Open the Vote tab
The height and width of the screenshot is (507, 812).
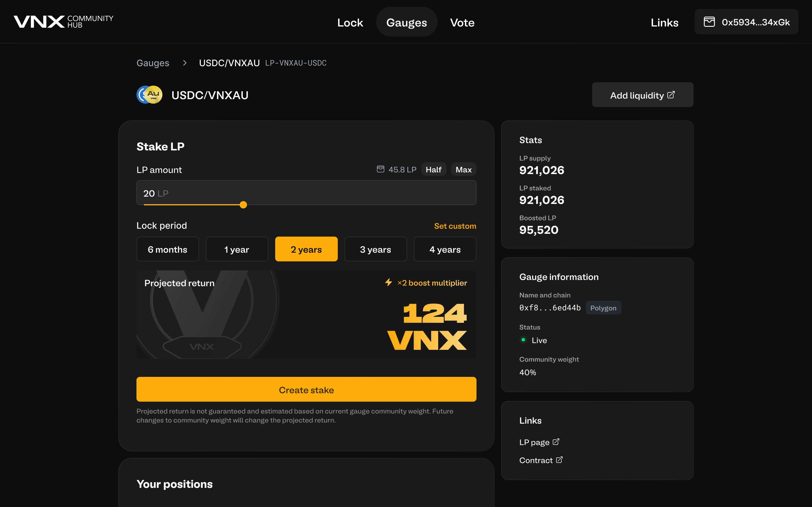(x=462, y=23)
